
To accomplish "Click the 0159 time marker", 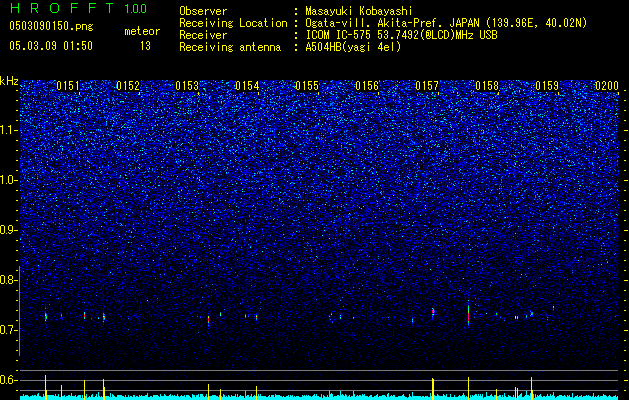I will (547, 86).
